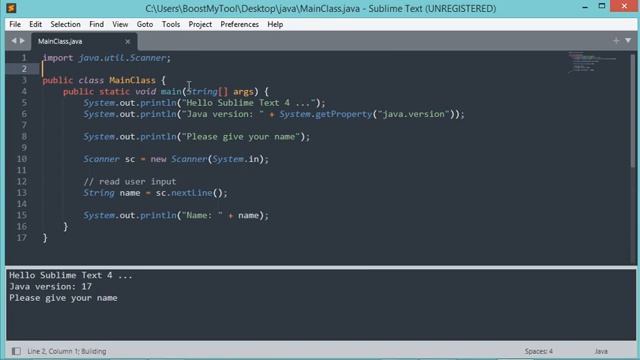
Task: Click "Please give your name" in build output
Action: click(x=63, y=298)
